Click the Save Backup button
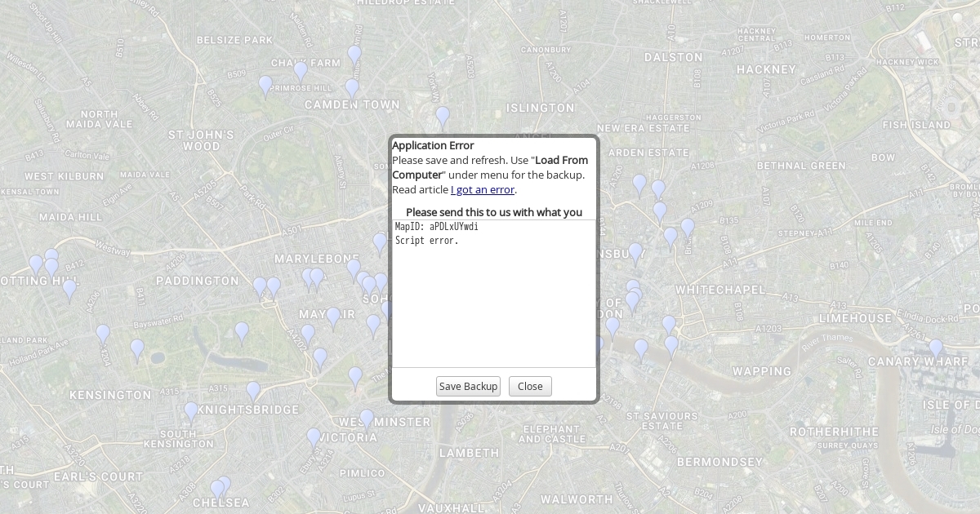The width and height of the screenshot is (980, 514). pyautogui.click(x=468, y=386)
